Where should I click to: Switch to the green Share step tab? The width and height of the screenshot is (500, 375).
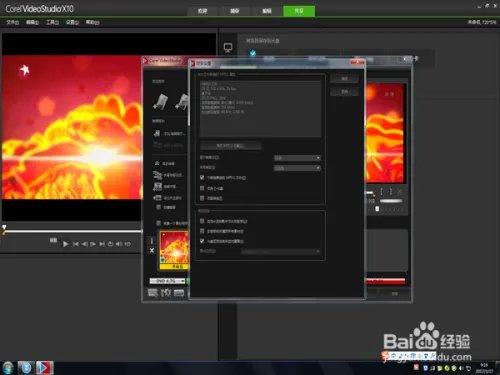point(299,11)
